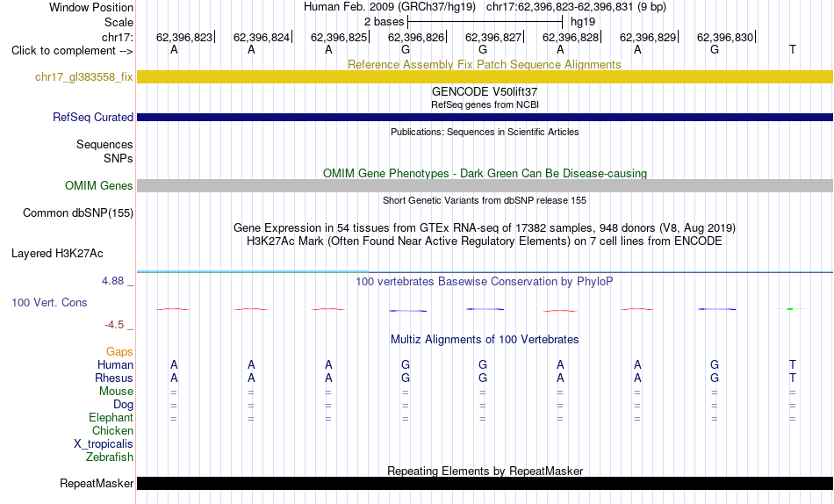Open Publications: Sequences in Scientific Articles title
The height and width of the screenshot is (504, 834).
[x=485, y=132]
